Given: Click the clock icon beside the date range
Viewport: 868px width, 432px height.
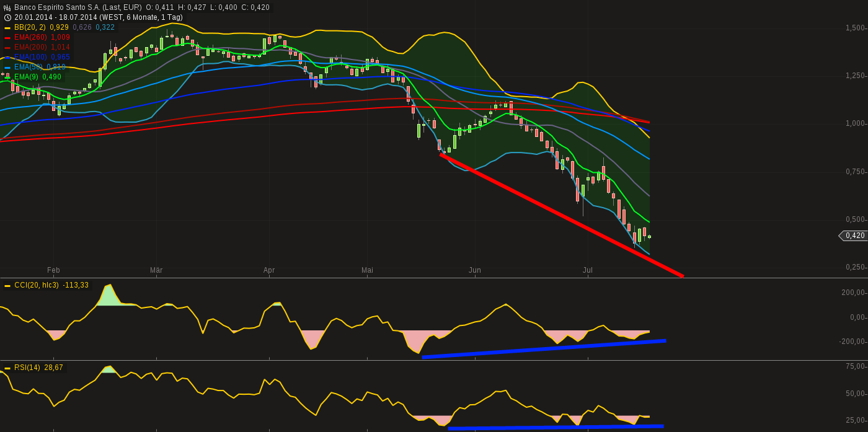Looking at the screenshot, I should (7, 17).
